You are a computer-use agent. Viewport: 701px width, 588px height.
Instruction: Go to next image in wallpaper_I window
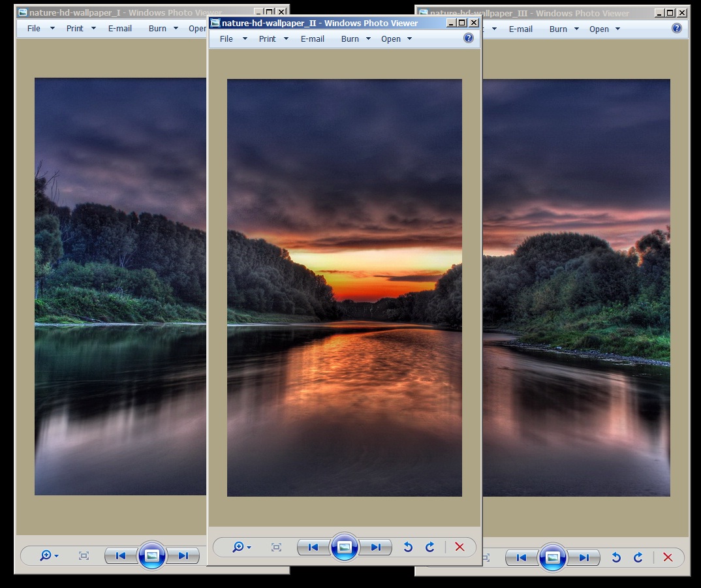[183, 556]
